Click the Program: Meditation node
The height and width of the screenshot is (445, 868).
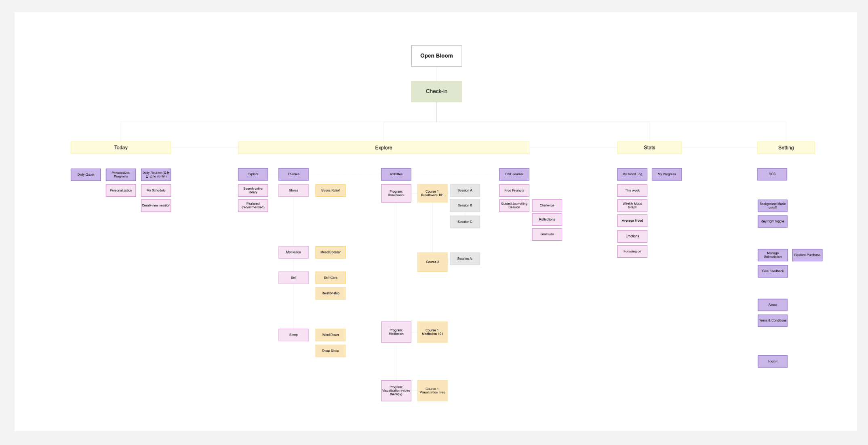coord(396,332)
